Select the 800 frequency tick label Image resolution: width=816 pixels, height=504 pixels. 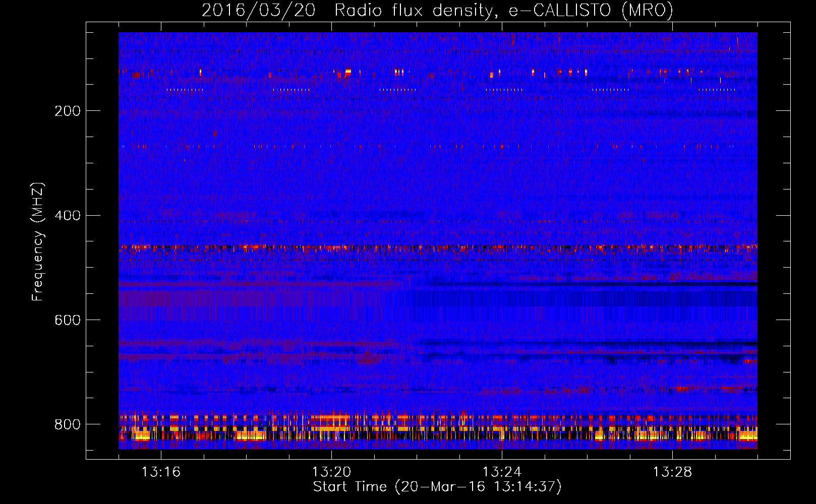68,424
